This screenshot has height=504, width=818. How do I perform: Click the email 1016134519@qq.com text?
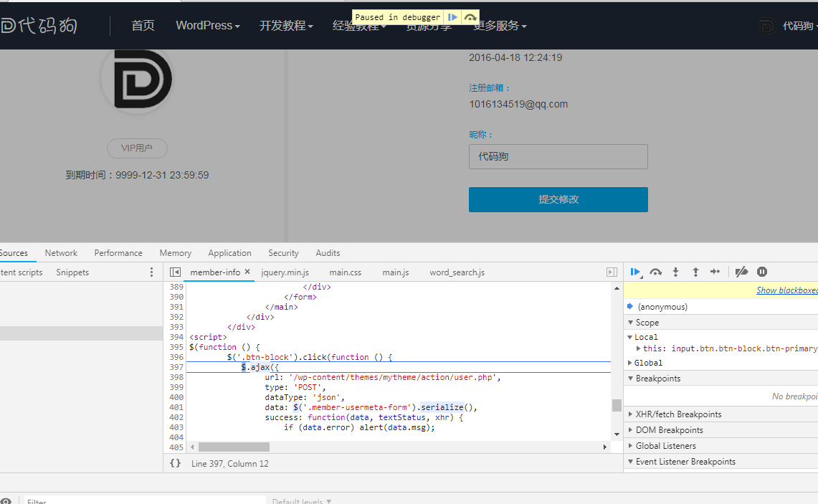518,105
